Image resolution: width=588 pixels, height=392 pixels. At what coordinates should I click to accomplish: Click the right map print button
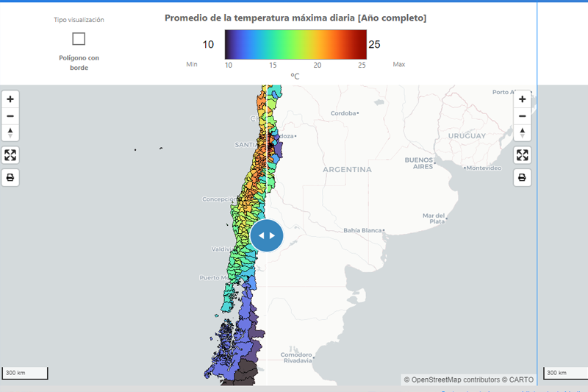(522, 177)
